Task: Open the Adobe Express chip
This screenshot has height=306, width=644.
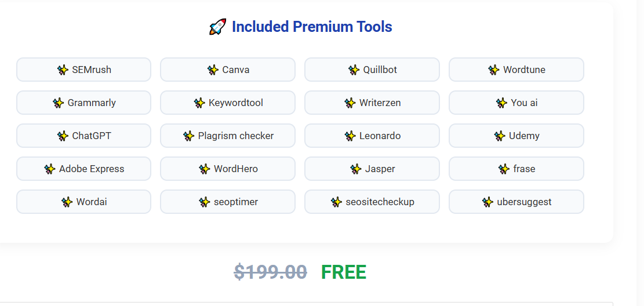Action: (84, 169)
